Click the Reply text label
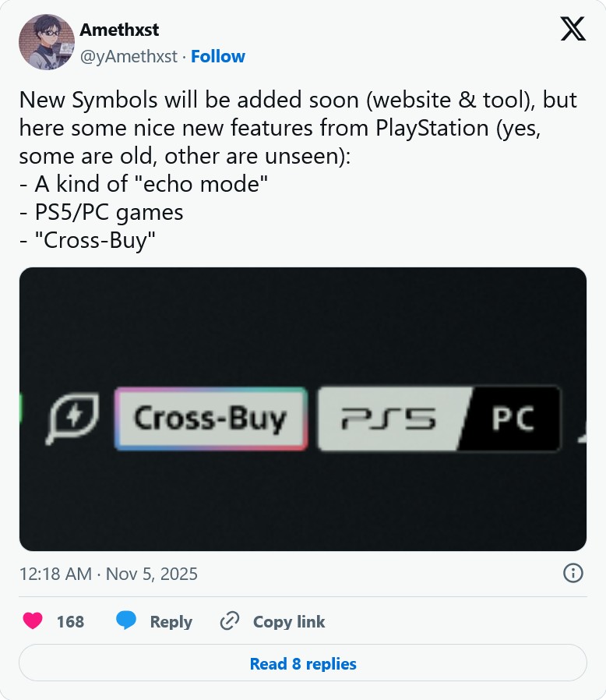Viewport: 606px width, 700px height. pyautogui.click(x=171, y=621)
